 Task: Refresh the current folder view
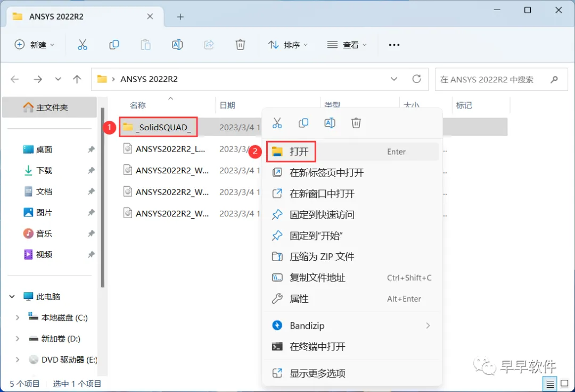pyautogui.click(x=416, y=79)
